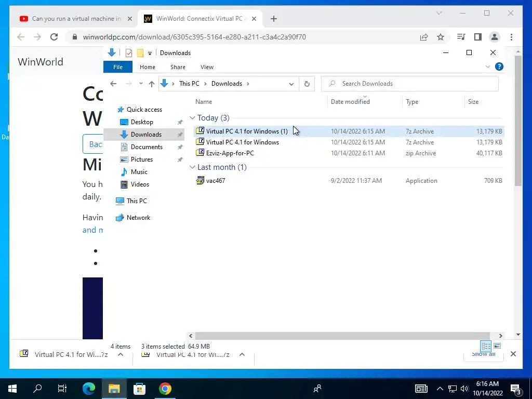Switch to the Share ribbon tab
The image size is (532, 399).
tap(178, 67)
